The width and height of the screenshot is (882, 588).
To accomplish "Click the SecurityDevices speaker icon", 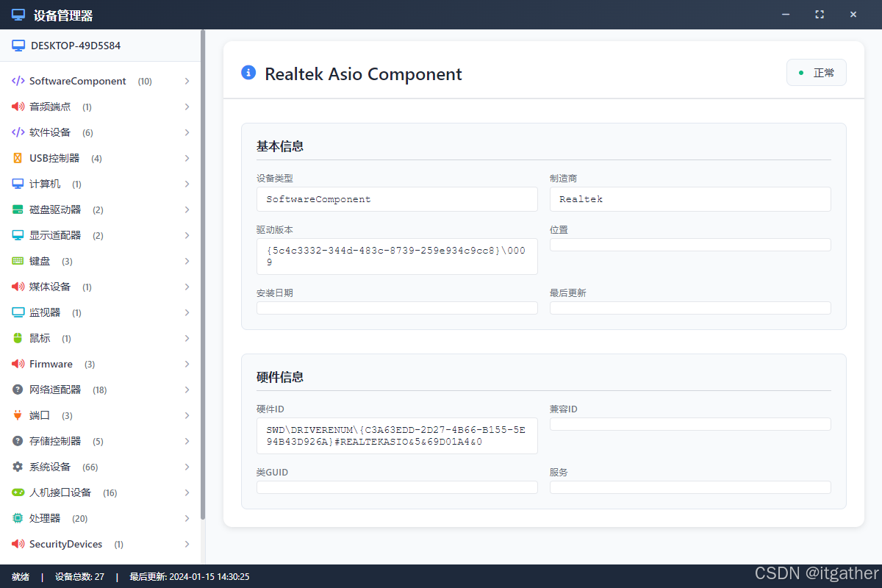I will click(18, 544).
